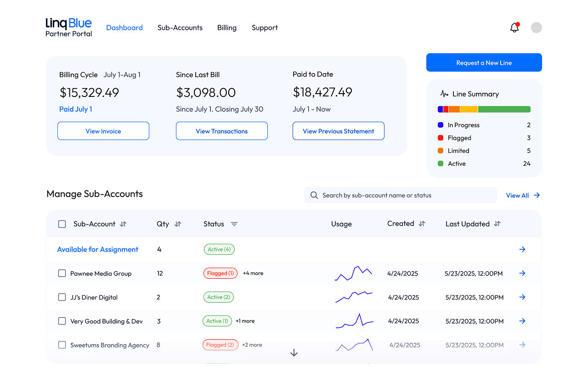
Task: Click View Previous Statement button
Action: pyautogui.click(x=339, y=131)
